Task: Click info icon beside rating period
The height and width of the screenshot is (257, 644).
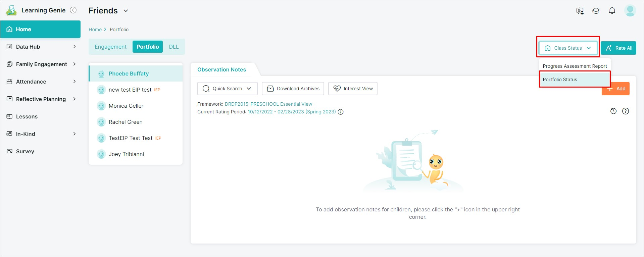Action: (x=341, y=112)
